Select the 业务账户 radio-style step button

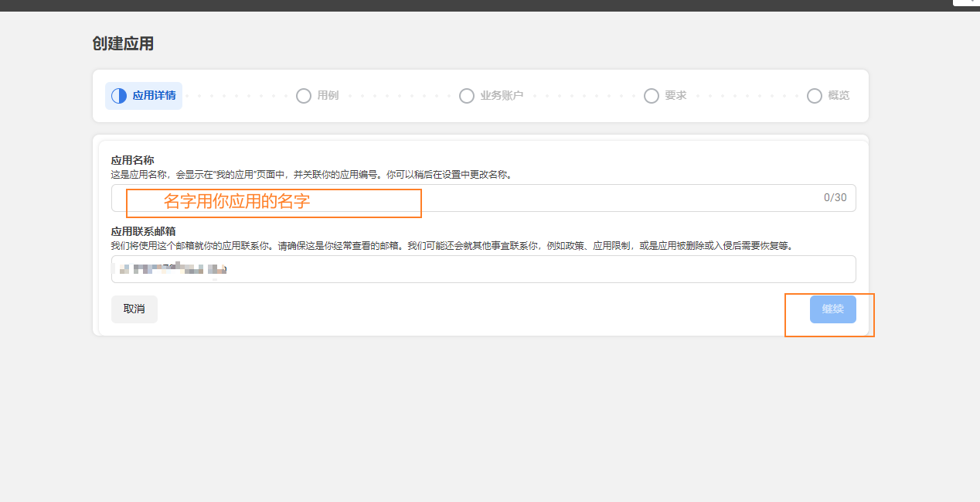pos(467,96)
